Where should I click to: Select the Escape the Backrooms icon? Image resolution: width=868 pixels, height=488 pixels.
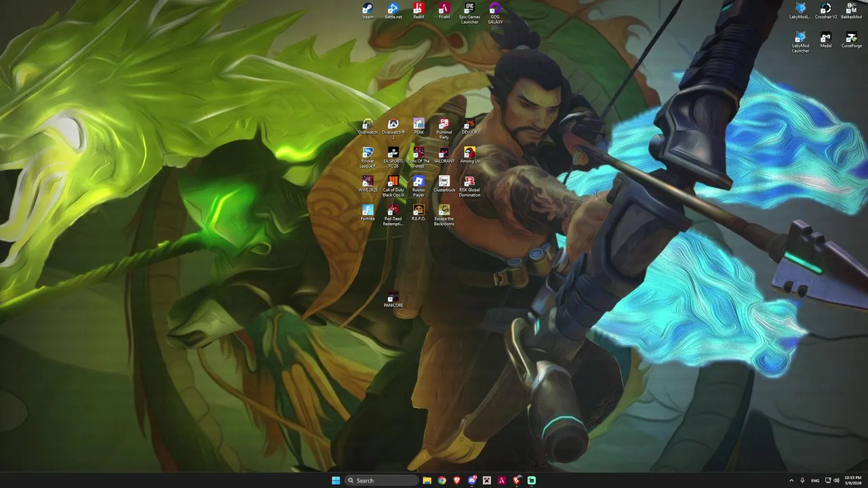444,216
